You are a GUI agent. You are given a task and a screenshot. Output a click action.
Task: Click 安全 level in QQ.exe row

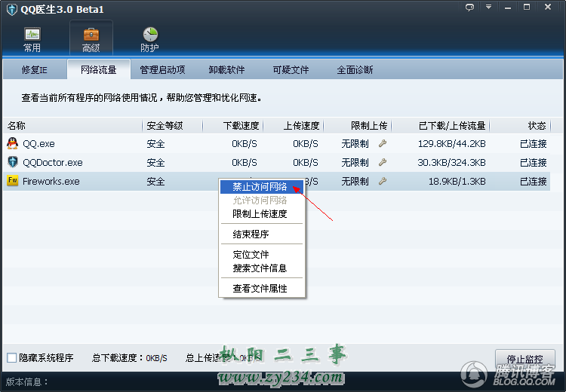coord(155,144)
